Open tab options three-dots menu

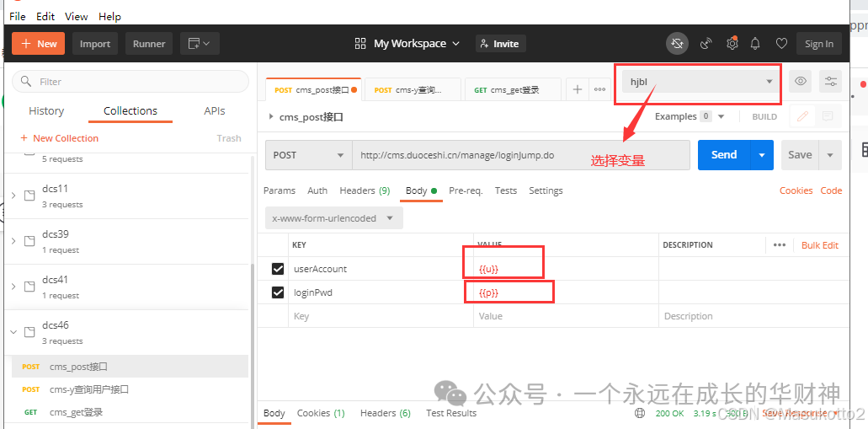[x=599, y=89]
